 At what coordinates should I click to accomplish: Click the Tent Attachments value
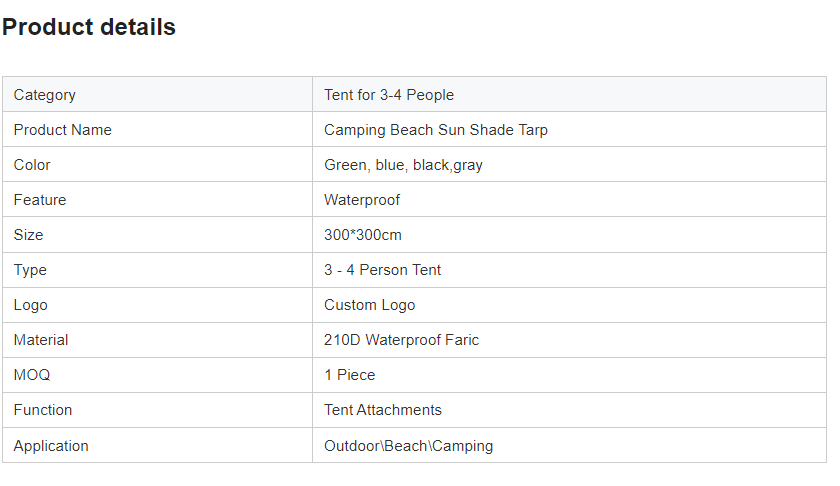[383, 410]
